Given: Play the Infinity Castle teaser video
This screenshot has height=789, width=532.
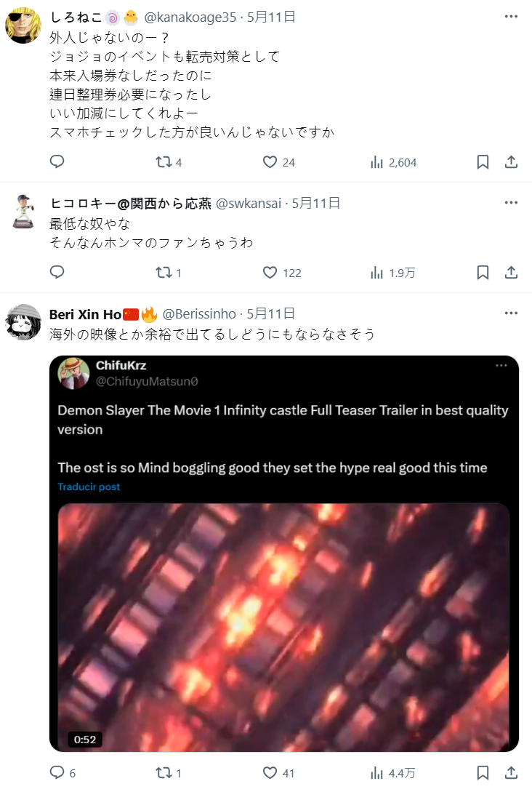Looking at the screenshot, I should 283,627.
